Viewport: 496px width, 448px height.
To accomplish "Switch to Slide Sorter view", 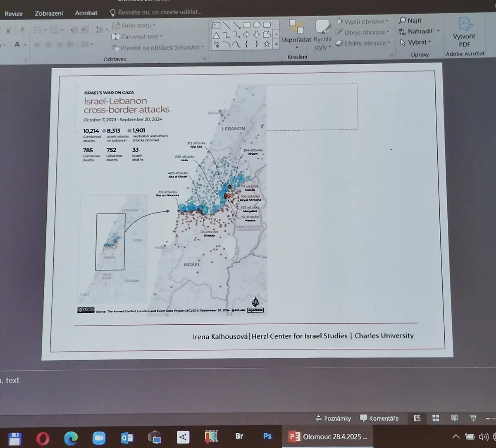I will (436, 418).
